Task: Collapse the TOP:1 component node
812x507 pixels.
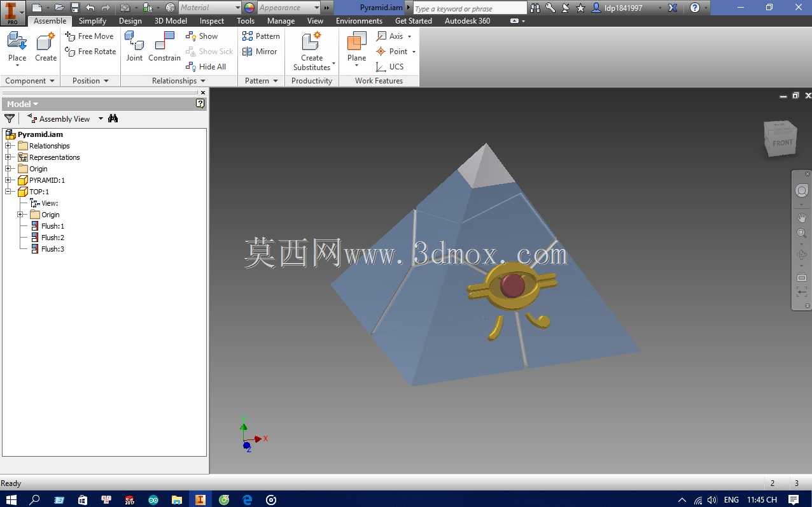Action: point(8,192)
